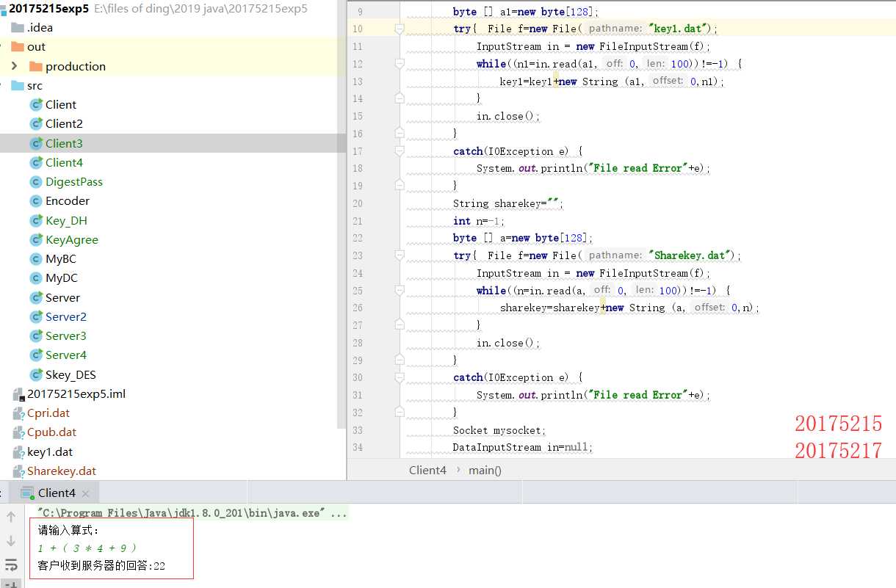The image size is (896, 588).
Task: Collapse the catch block at line 17
Action: tap(399, 151)
